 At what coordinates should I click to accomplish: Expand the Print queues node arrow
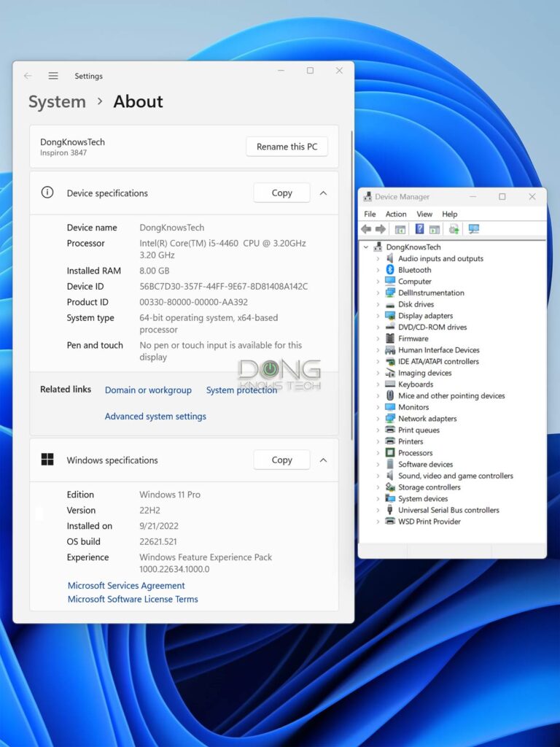[x=378, y=430]
